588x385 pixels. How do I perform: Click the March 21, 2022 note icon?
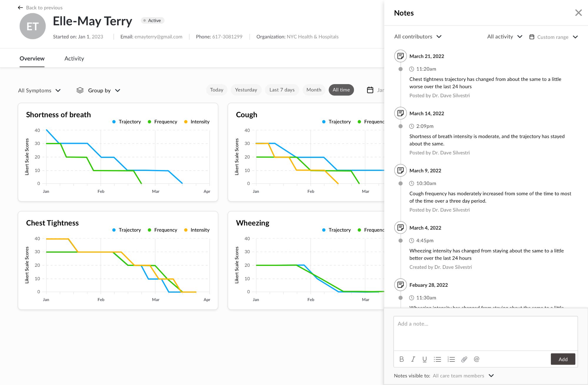(x=400, y=56)
